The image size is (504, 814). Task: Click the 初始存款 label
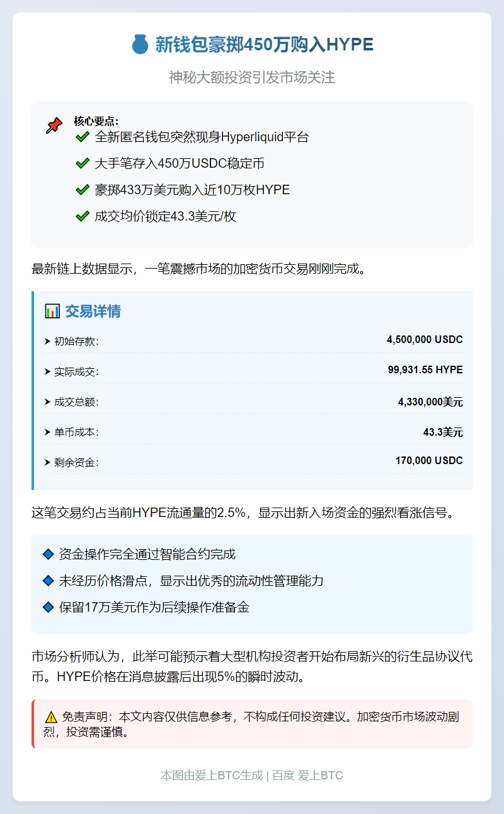pos(76,342)
